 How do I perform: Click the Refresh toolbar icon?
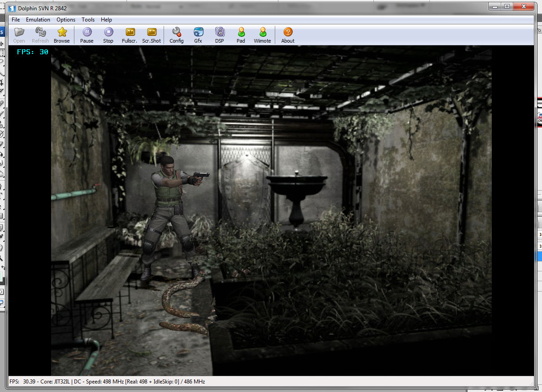point(40,35)
